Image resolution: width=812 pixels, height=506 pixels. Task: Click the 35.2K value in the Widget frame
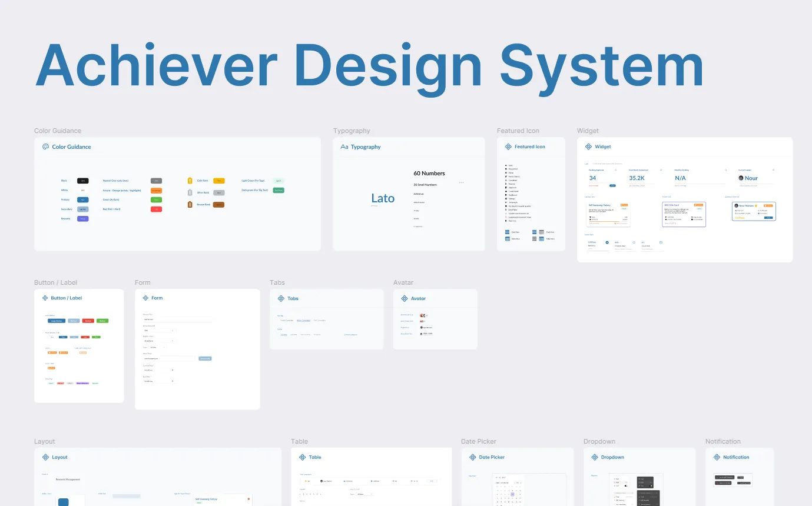point(637,178)
